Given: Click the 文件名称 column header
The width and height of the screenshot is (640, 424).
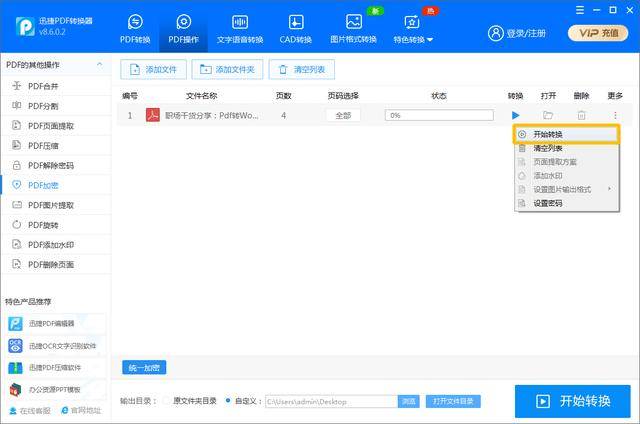Looking at the screenshot, I should (x=202, y=95).
